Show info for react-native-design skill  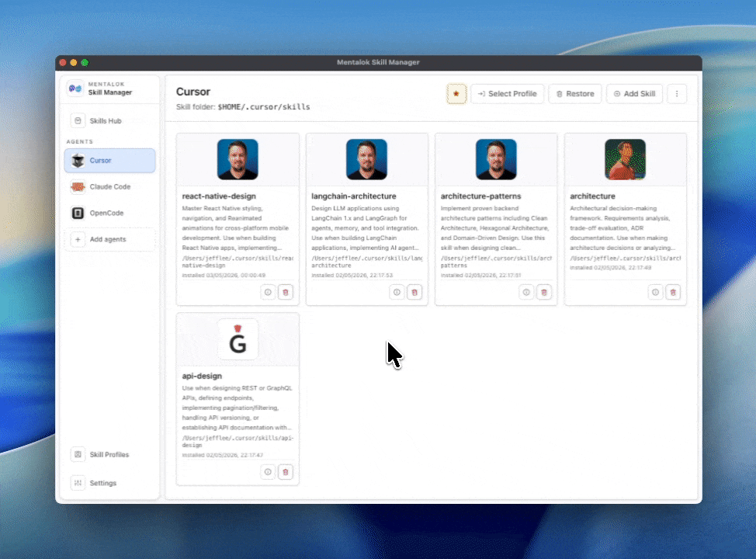click(x=268, y=292)
